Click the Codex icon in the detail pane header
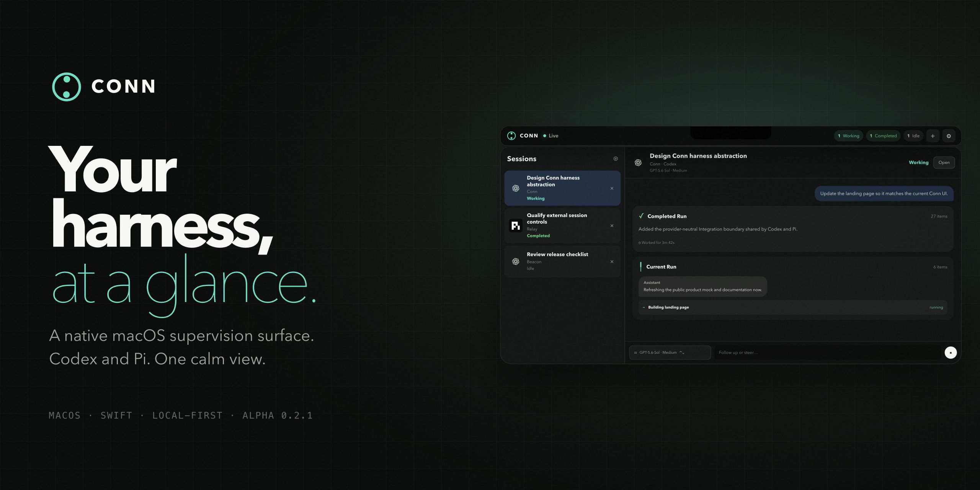This screenshot has width=980, height=490. click(x=638, y=163)
